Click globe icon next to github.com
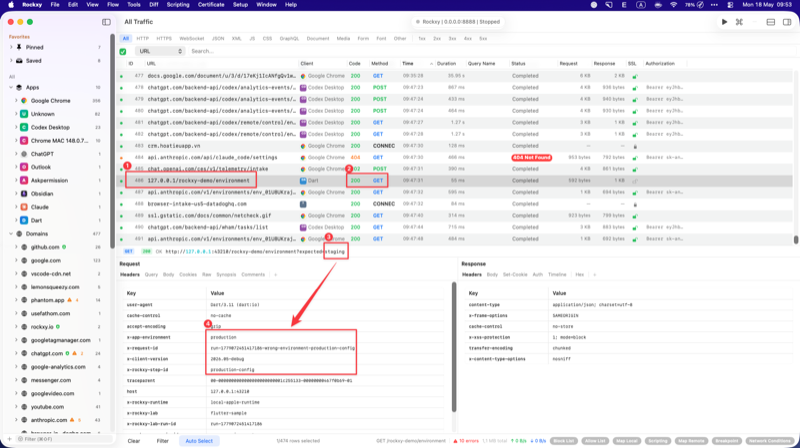 pos(24,247)
